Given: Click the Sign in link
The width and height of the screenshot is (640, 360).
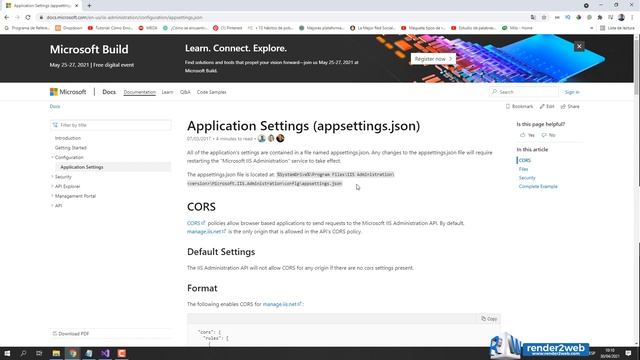Looking at the screenshot, I should coord(572,92).
